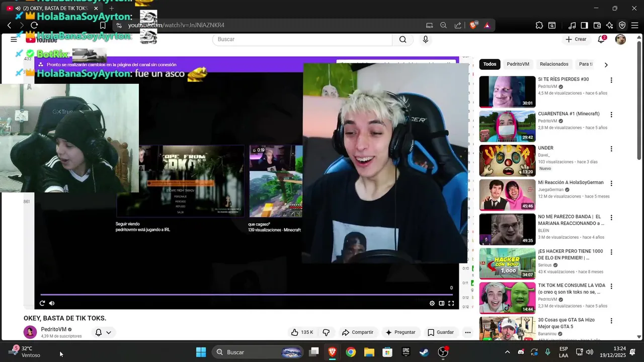
Task: Open the 32°C Ventoso weather widget
Action: coord(24,351)
